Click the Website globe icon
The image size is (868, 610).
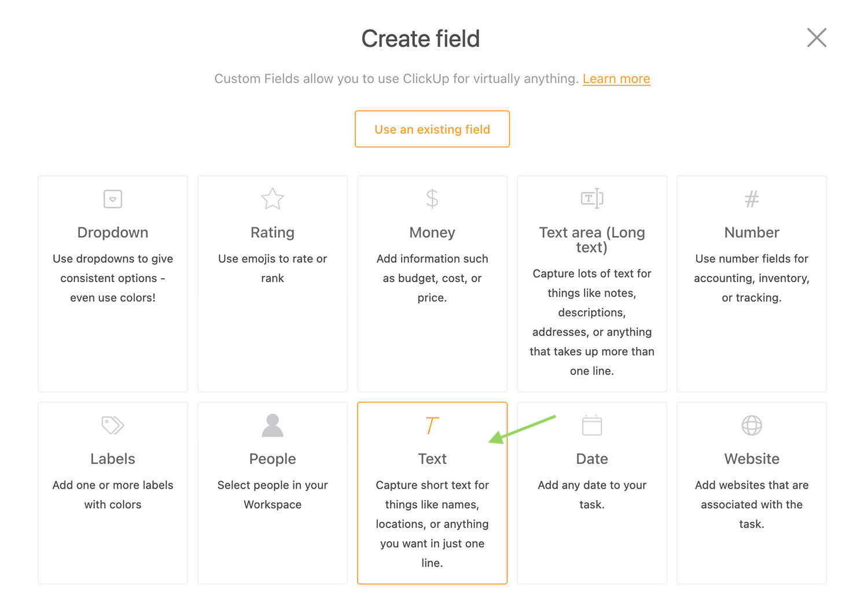click(752, 426)
